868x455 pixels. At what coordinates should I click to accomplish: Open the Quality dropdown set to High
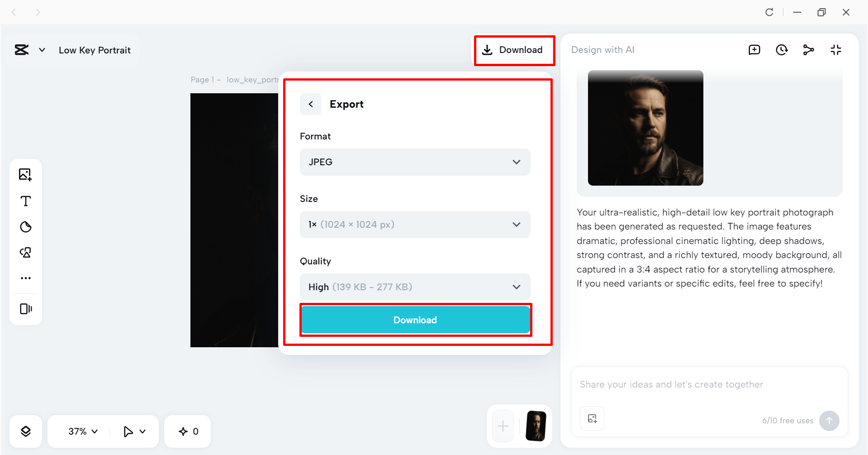click(x=415, y=287)
